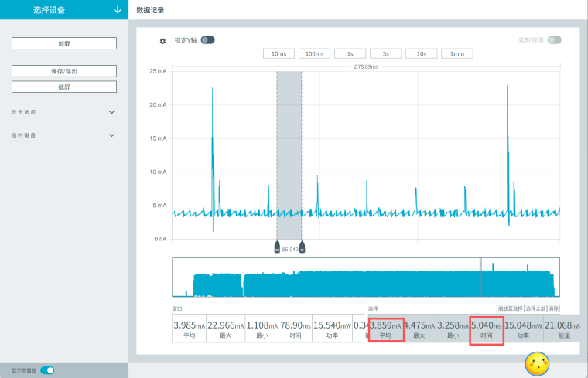
Task: Click the 25 mA axis label
Action: [x=158, y=71]
